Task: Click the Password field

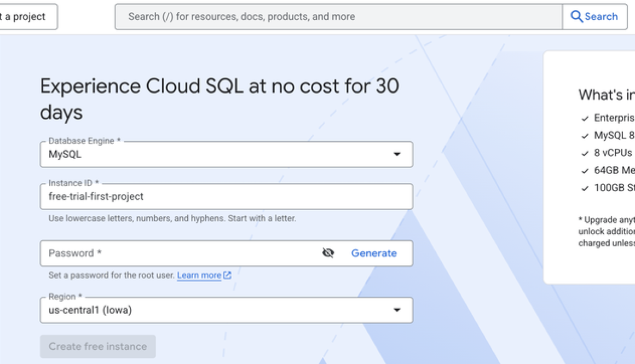Action: pyautogui.click(x=164, y=253)
